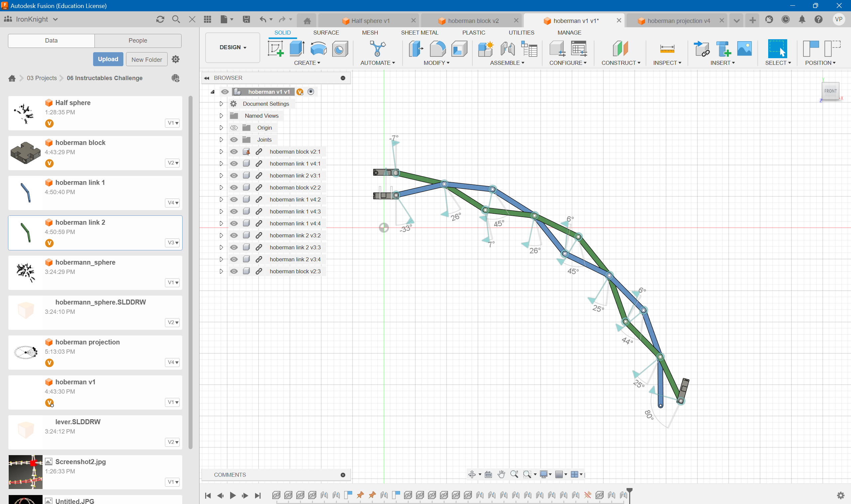Hide hoberman block v2:1 component
This screenshot has height=504, width=851.
point(234,152)
